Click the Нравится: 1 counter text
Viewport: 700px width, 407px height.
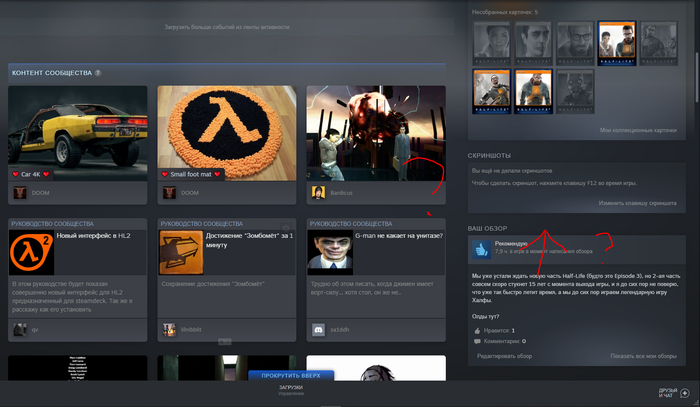(499, 331)
